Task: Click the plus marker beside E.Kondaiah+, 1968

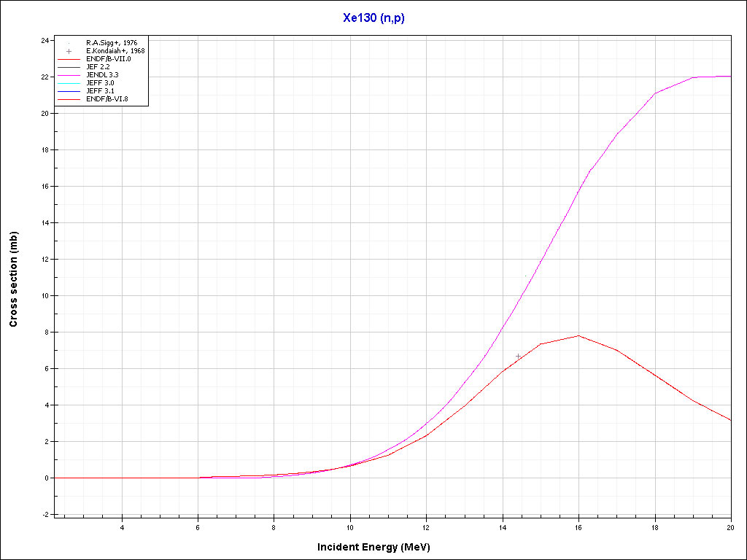Action: click(x=69, y=51)
